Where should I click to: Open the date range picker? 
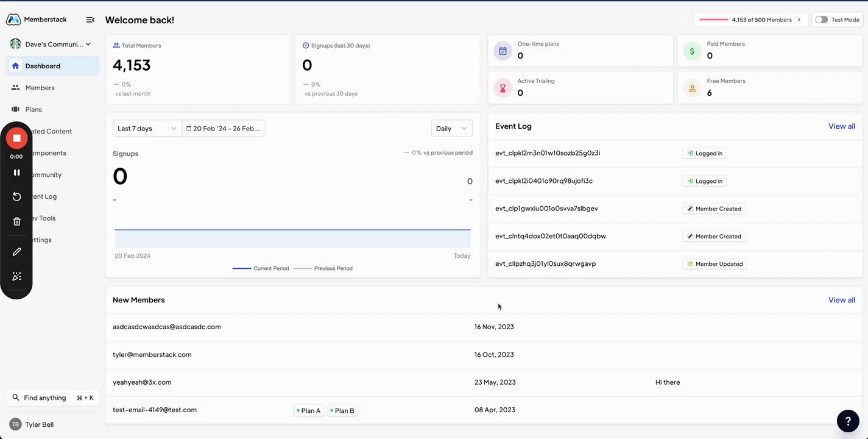pos(224,129)
